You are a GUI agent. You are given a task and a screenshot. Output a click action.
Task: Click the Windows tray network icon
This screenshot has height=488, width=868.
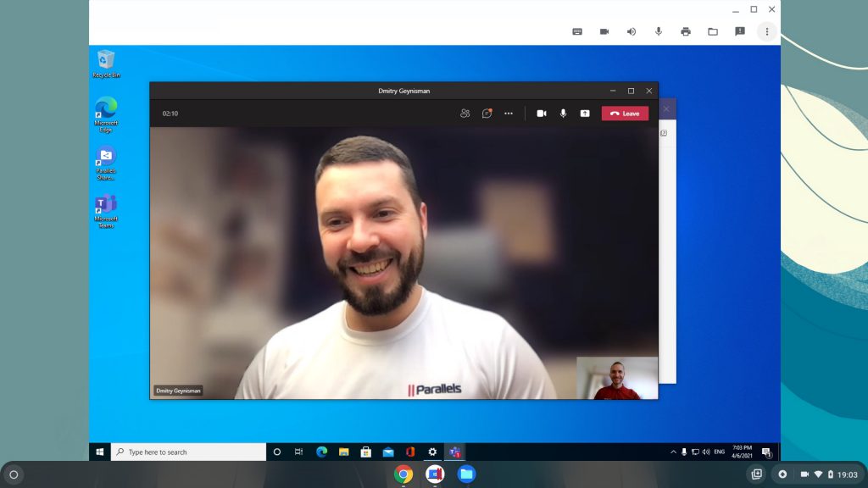click(x=695, y=452)
